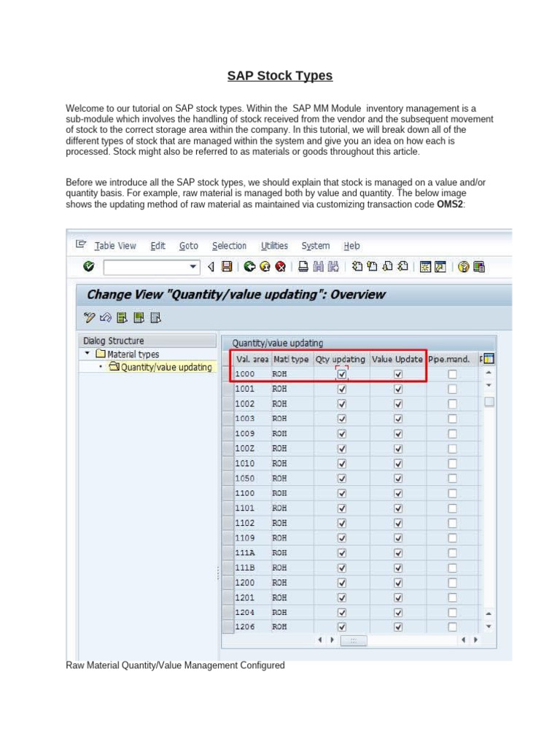This screenshot has width=560, height=747.
Task: Click the Select All icon
Action: tap(122, 317)
